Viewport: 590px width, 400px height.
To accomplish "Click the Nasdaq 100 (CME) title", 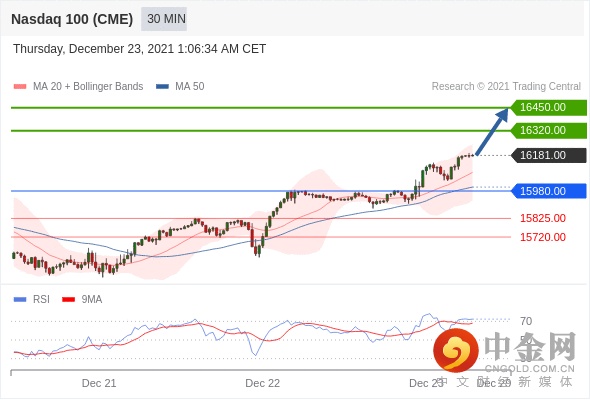I will click(72, 19).
